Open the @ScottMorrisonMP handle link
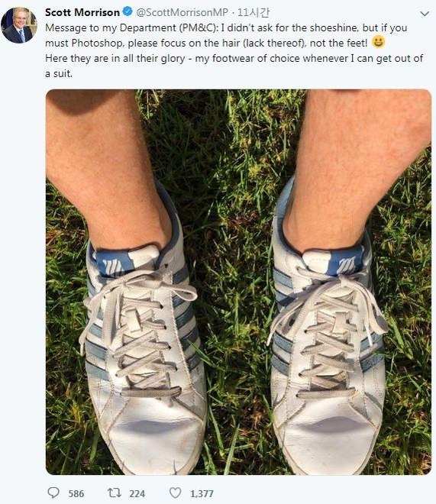 pos(182,12)
